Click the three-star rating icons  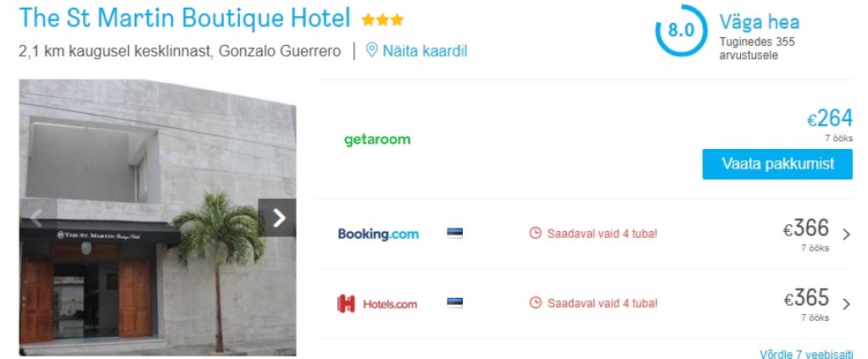382,20
